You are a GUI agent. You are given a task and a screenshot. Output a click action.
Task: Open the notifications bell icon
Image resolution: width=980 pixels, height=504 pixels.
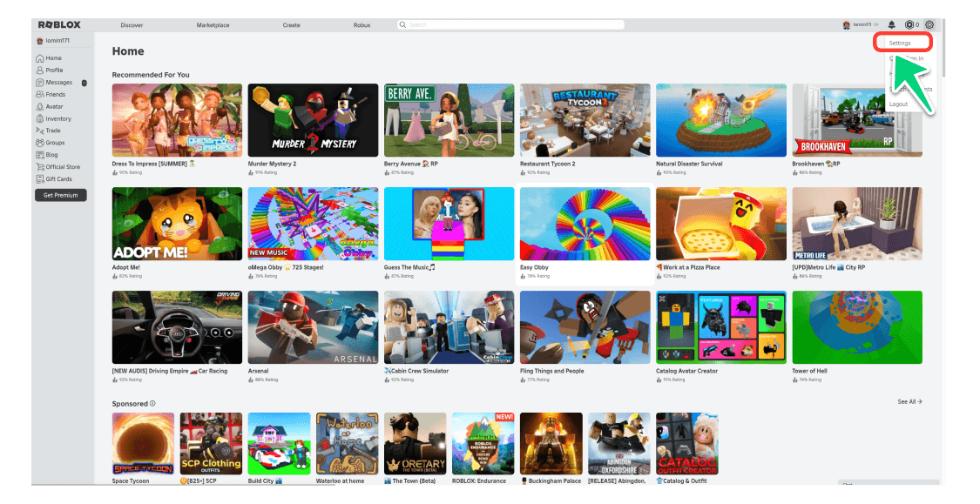click(891, 25)
